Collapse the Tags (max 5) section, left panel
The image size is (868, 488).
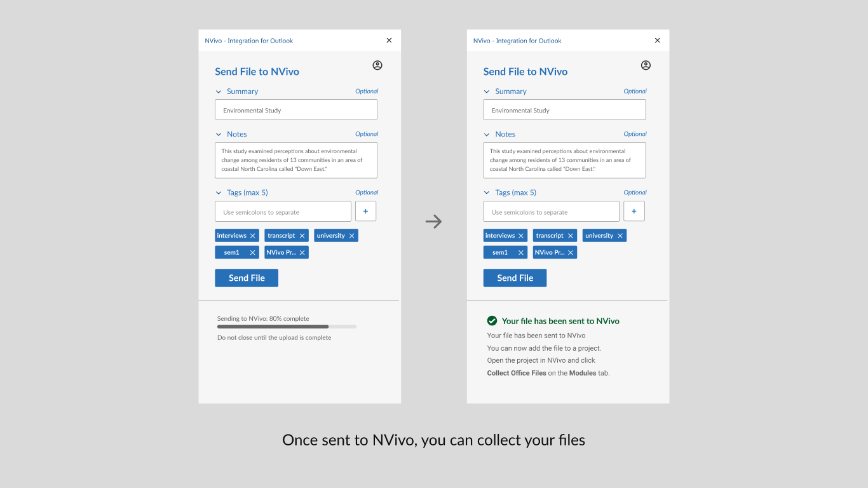[x=219, y=193]
